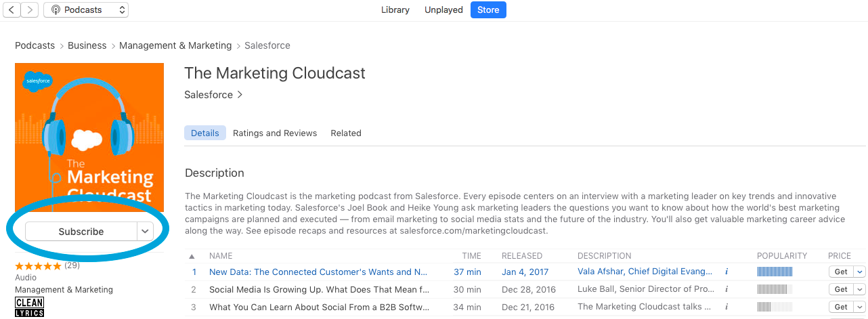Click the Clean Lyrics badge
868x319 pixels.
tap(29, 307)
